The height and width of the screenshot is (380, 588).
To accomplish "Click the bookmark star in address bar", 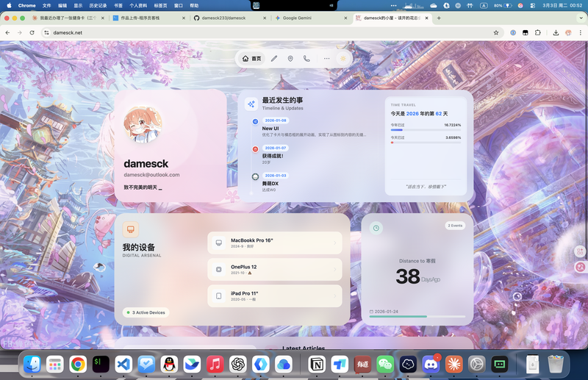I will [496, 32].
